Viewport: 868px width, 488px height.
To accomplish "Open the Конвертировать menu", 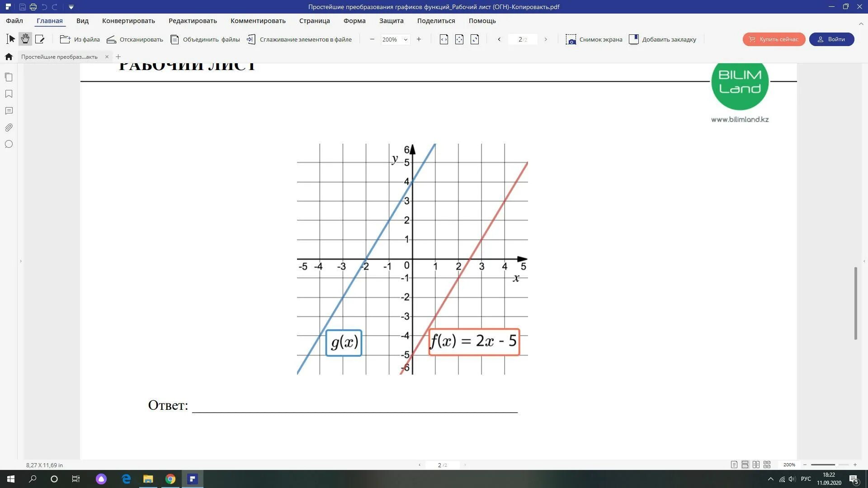I will pyautogui.click(x=128, y=21).
